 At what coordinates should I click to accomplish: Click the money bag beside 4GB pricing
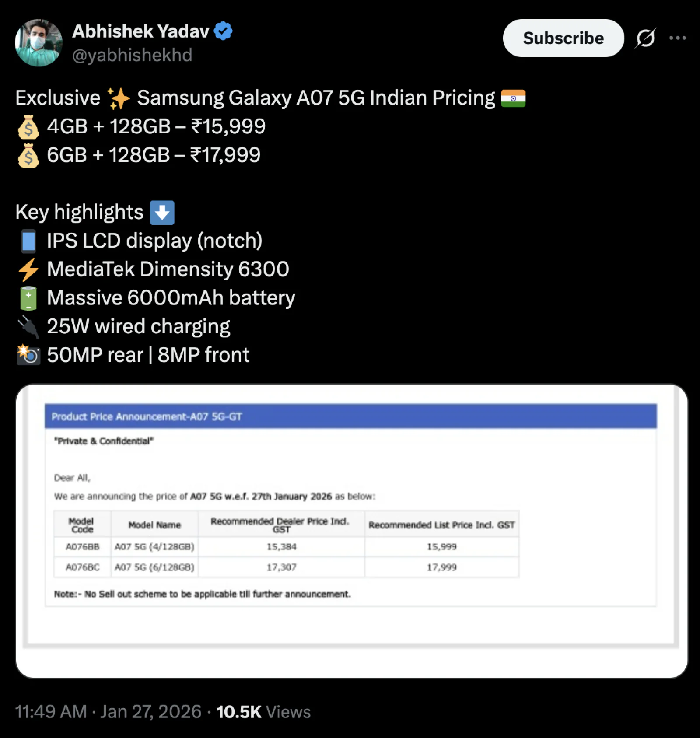click(x=28, y=127)
